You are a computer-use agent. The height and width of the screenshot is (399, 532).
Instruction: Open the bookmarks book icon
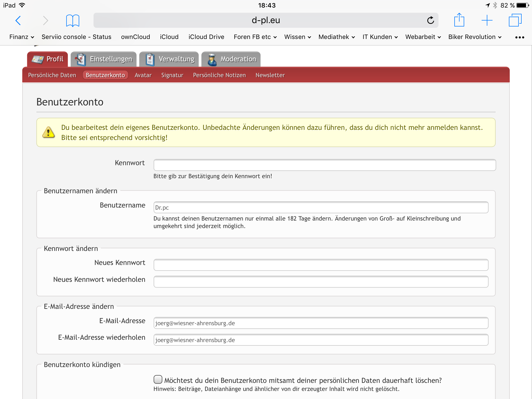click(x=72, y=20)
